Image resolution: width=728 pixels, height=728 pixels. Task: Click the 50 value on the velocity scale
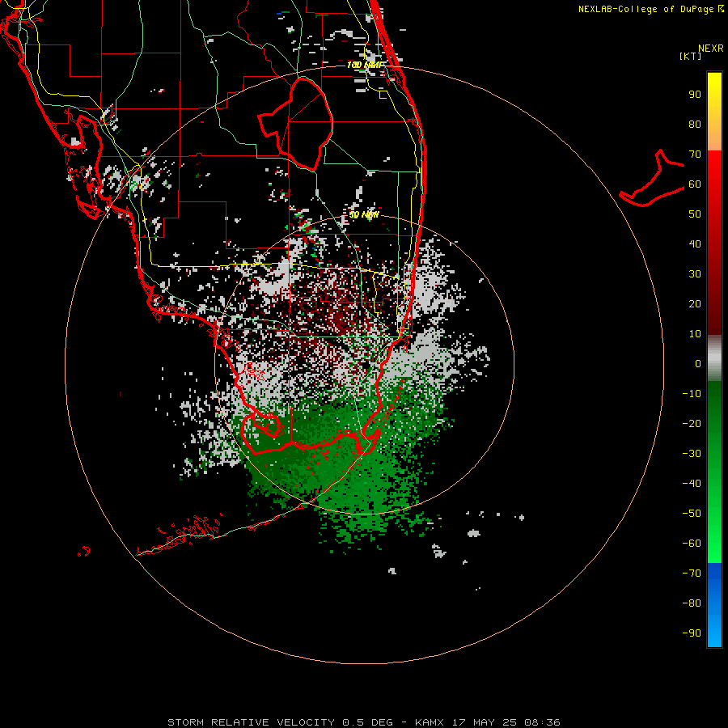tap(695, 214)
